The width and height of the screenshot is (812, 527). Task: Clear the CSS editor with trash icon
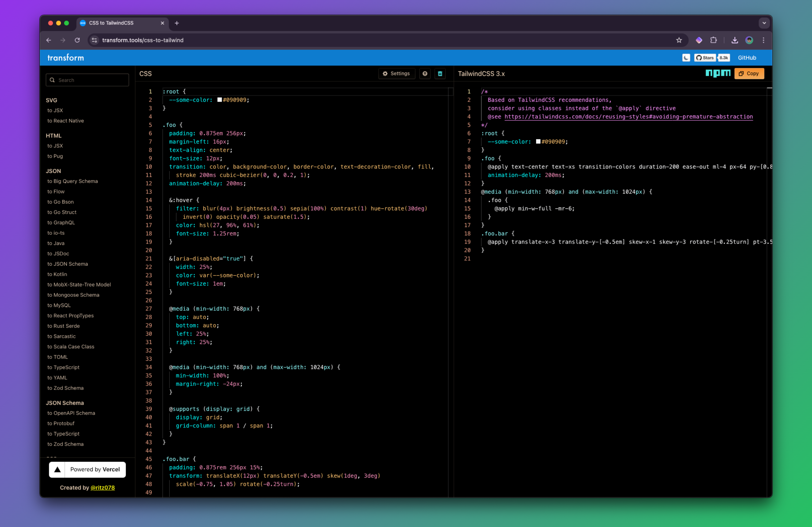click(x=440, y=74)
